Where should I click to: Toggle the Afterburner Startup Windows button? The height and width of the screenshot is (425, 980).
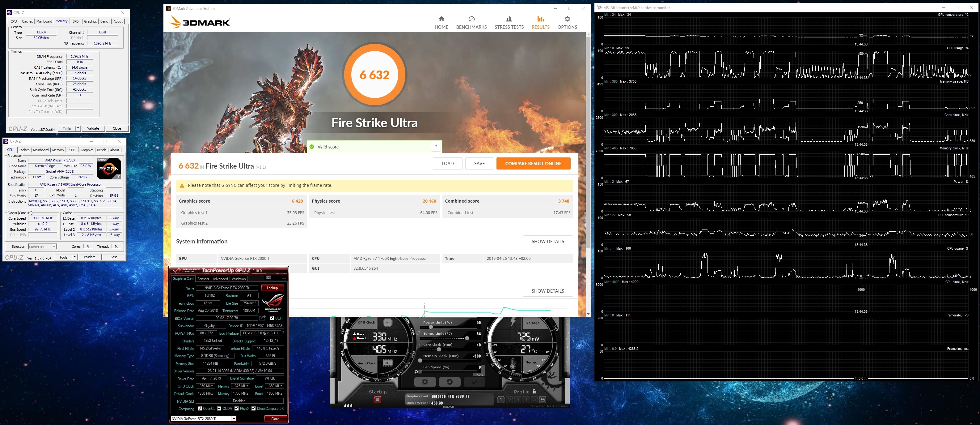click(x=378, y=400)
